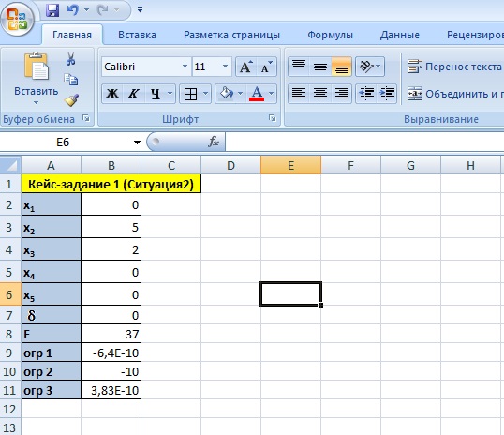
Task: Click the Redo arrow icon
Action: pos(103,10)
